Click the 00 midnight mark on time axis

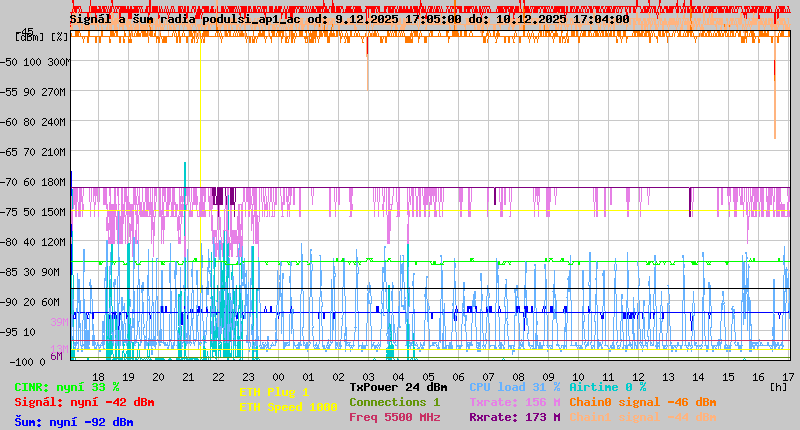[x=280, y=376]
